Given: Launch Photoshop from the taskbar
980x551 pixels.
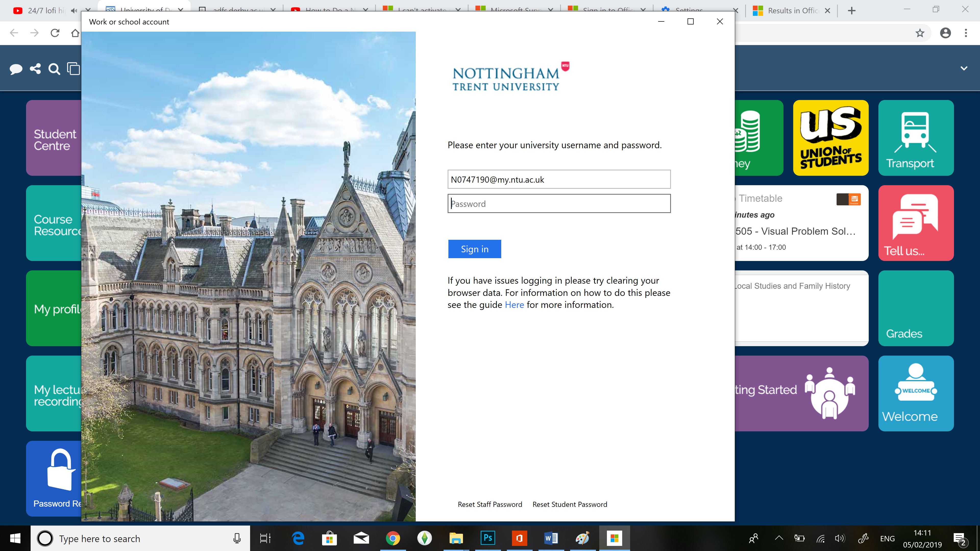Looking at the screenshot, I should point(488,538).
